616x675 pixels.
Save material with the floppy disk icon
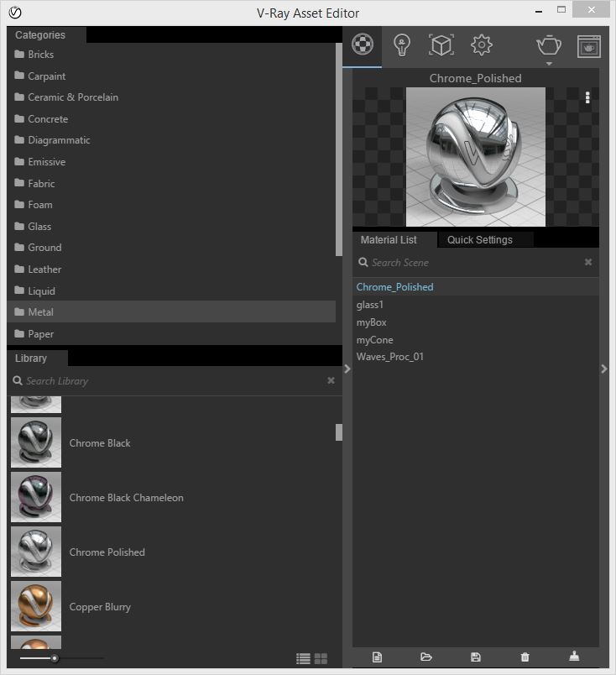pos(475,657)
